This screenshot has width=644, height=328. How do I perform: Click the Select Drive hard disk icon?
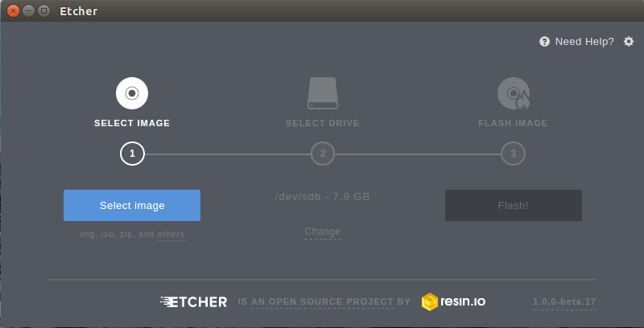pos(323,93)
